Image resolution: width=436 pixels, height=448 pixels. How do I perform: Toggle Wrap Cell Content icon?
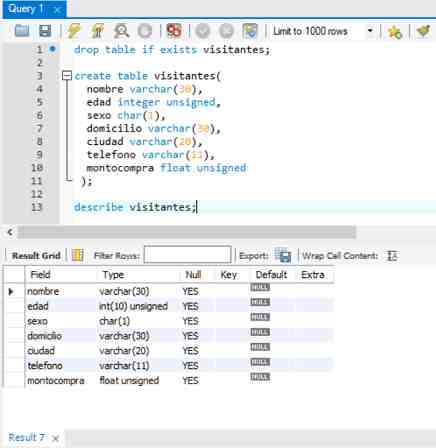[x=392, y=256]
